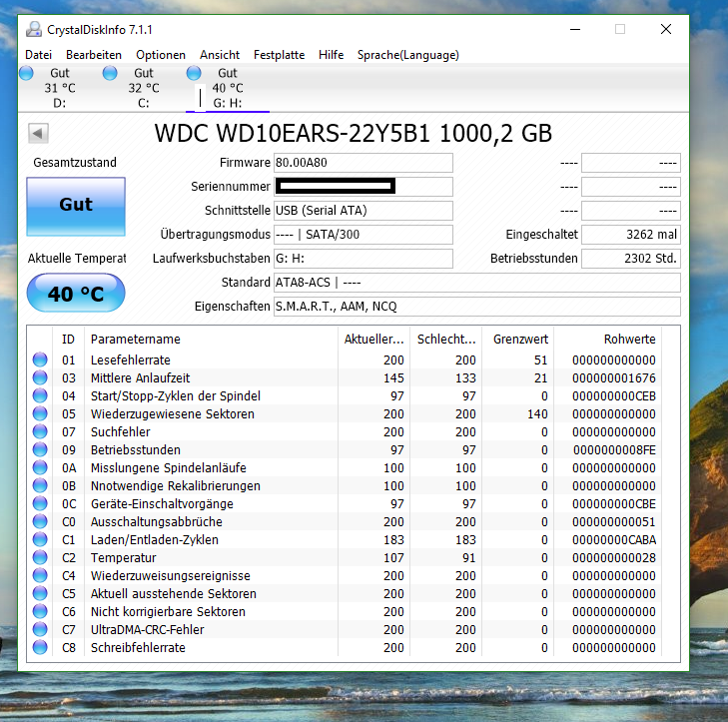Click raw value 000000000CBE
728x722 pixels.
[x=614, y=503]
